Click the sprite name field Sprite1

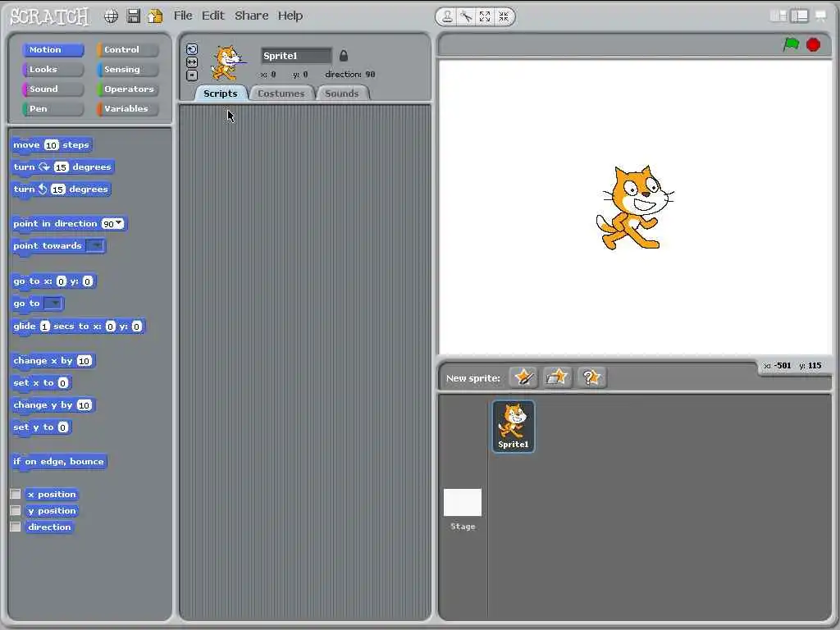point(296,56)
